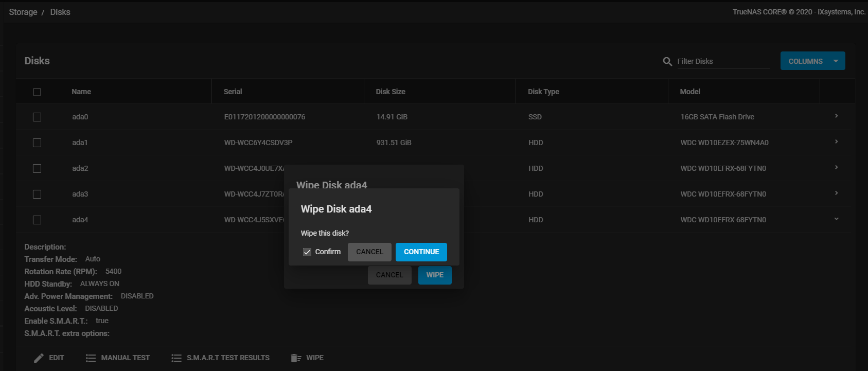This screenshot has width=868, height=371.
Task: Expand ada2 row details arrow
Action: pos(836,168)
